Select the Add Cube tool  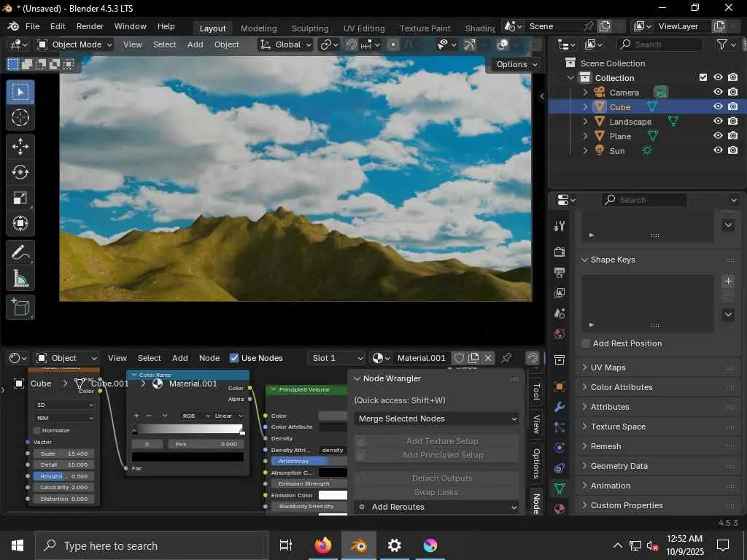(20, 308)
